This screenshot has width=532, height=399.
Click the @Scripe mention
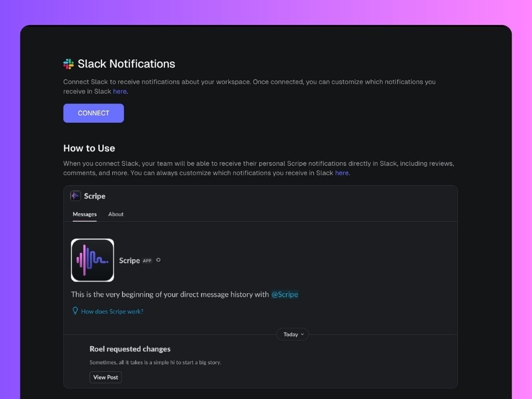pos(285,294)
